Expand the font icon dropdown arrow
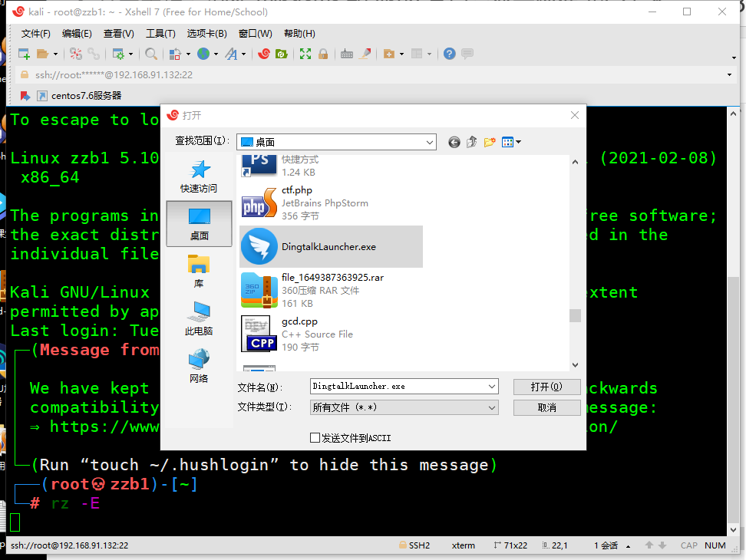 pyautogui.click(x=243, y=54)
